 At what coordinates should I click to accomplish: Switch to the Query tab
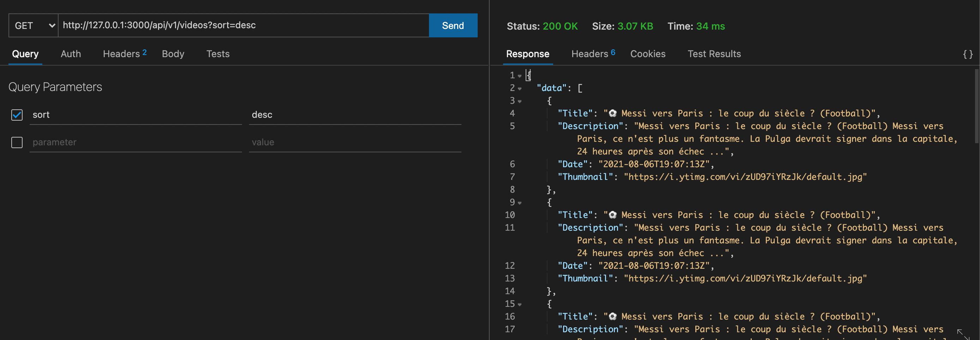click(x=25, y=54)
